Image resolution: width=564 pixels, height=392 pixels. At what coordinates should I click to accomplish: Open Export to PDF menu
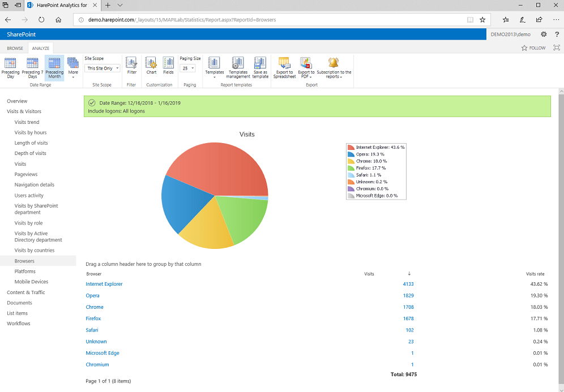[x=306, y=68]
